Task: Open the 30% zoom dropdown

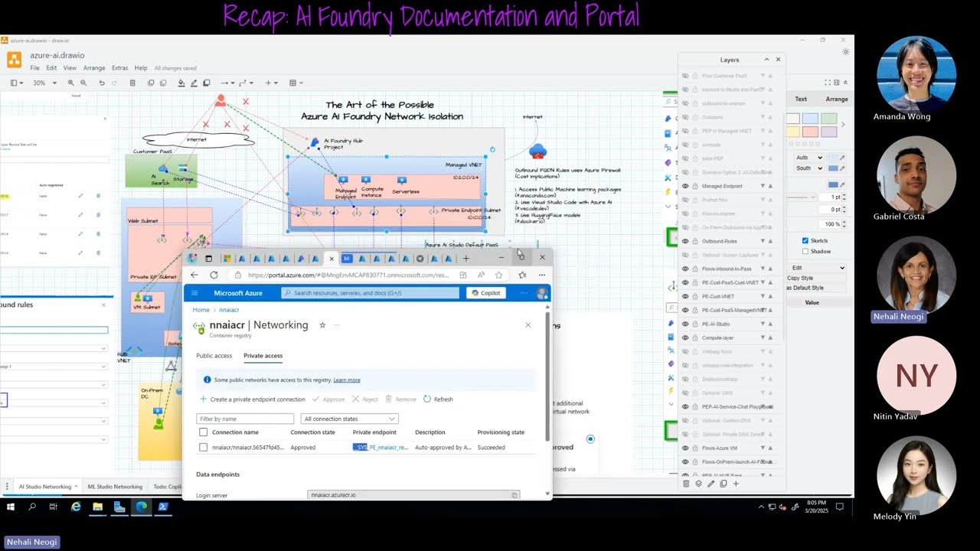Action: point(44,83)
